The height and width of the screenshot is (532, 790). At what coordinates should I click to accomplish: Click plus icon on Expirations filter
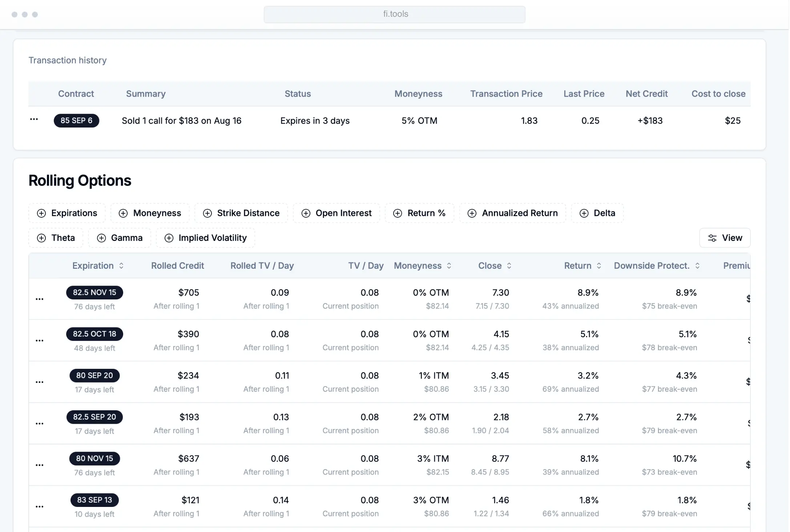coord(41,213)
